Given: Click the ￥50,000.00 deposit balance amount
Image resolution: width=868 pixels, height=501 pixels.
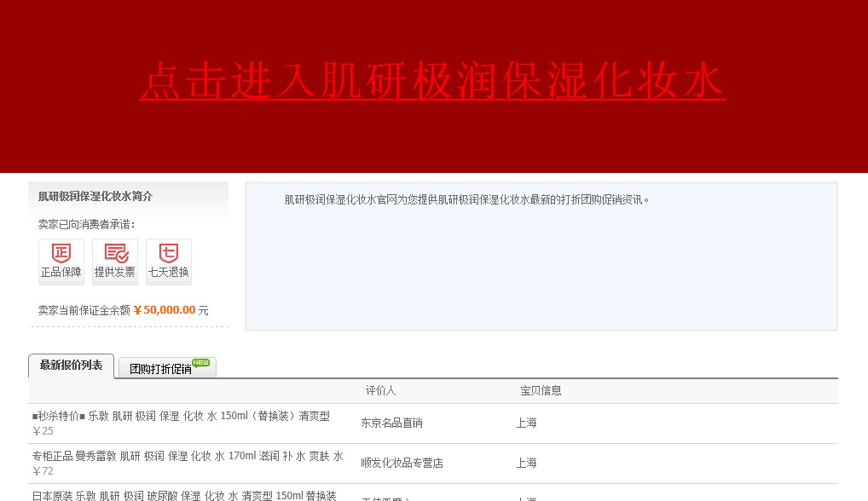Looking at the screenshot, I should 169,310.
